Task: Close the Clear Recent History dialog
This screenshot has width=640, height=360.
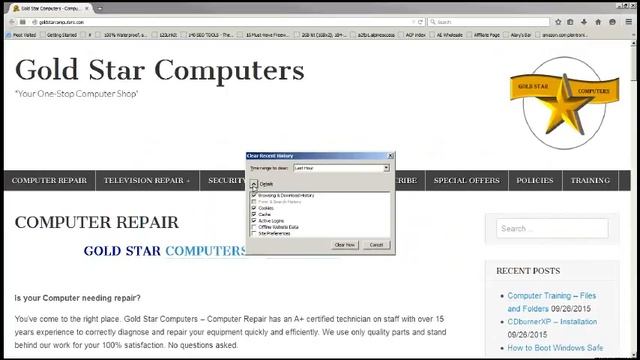Action: coord(390,156)
